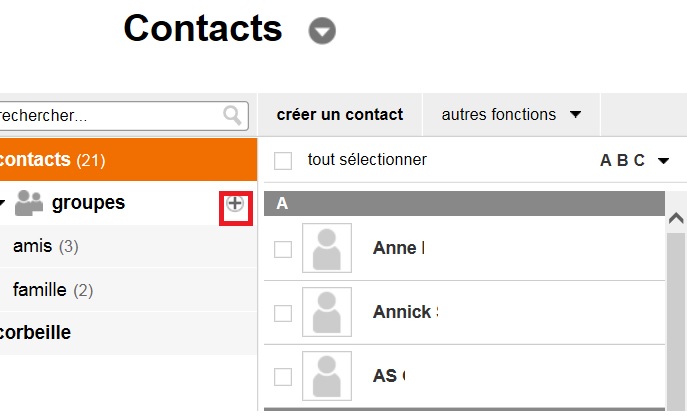The width and height of the screenshot is (687, 416).
Task: Click the add group plus icon
Action: (235, 204)
